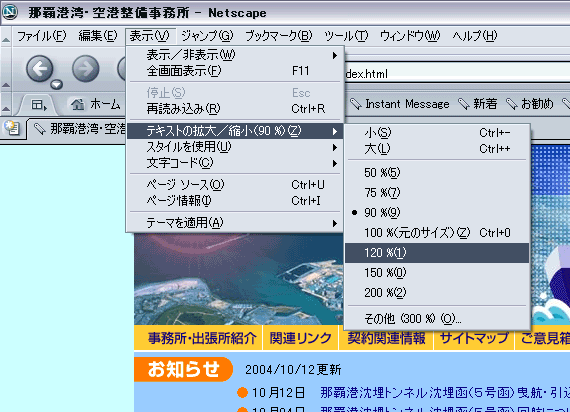Open the お勧め bookmark item
The width and height of the screenshot is (570, 412).
tap(530, 104)
